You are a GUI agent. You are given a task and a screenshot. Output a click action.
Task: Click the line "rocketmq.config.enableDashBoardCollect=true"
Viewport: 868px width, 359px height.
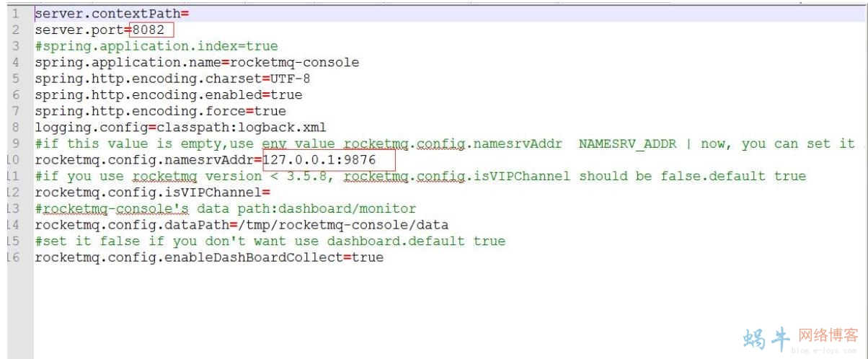[209, 257]
